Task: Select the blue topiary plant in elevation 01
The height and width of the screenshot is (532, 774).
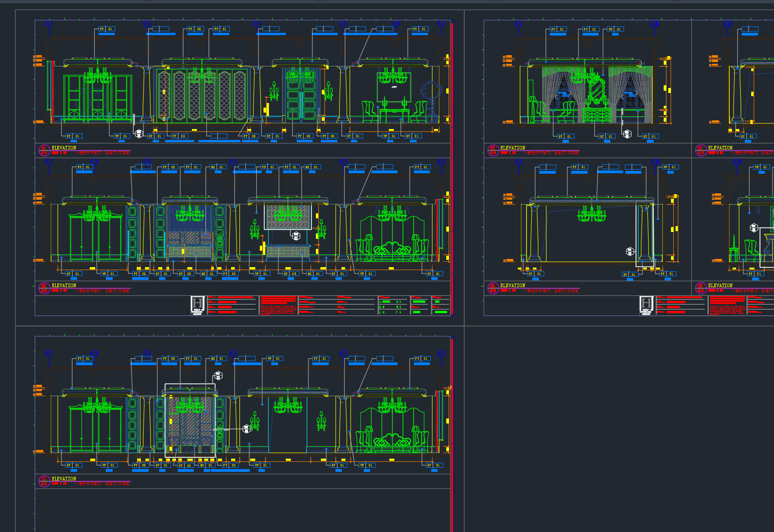Action: [x=431, y=101]
